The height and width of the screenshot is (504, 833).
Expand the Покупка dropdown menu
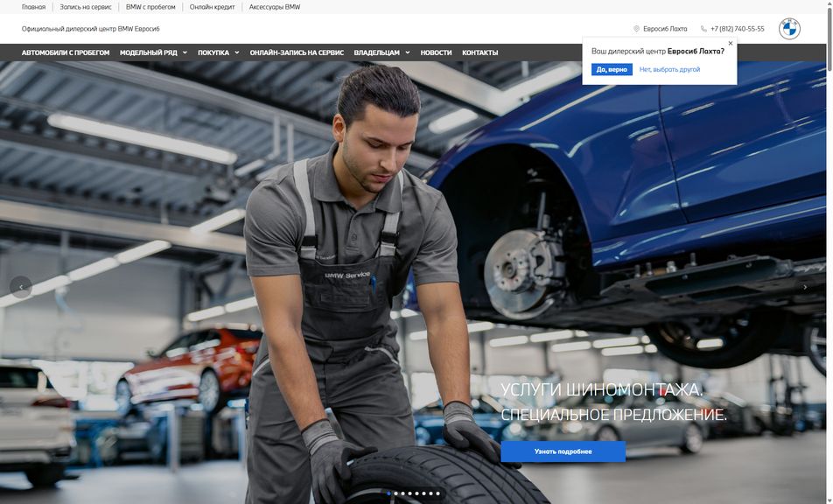[219, 52]
